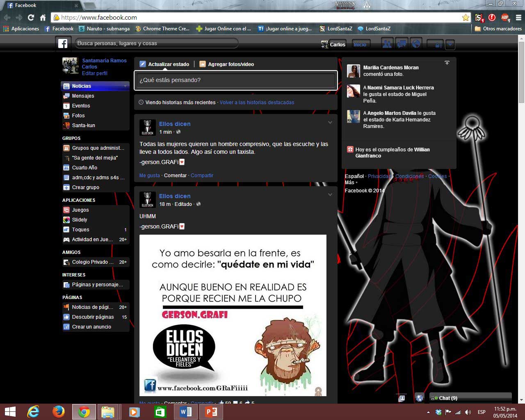Click the red exclamation extension icon
Viewport: 525px width, 420px height.
[492, 18]
